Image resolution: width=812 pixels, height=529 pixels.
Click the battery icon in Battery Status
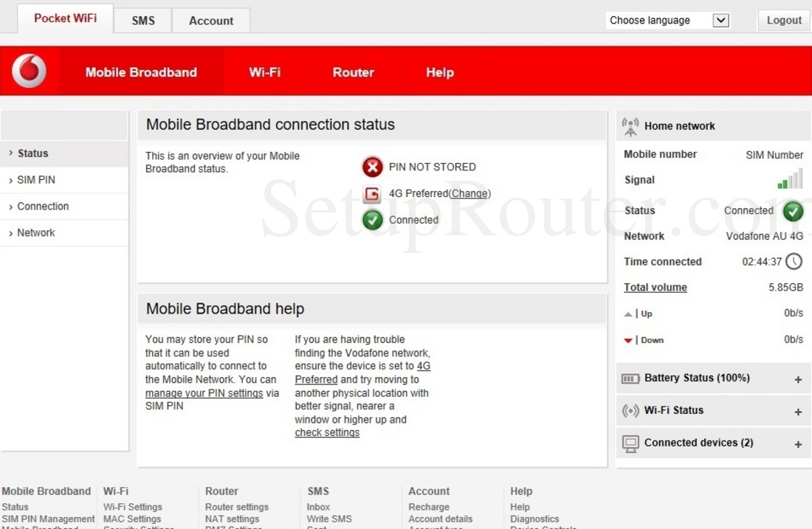click(x=631, y=378)
